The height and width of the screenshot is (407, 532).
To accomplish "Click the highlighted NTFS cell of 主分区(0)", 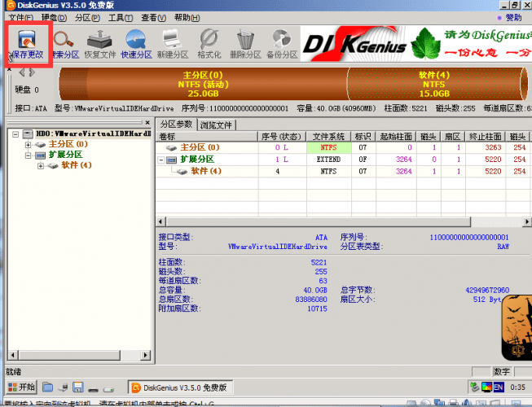I will (329, 147).
